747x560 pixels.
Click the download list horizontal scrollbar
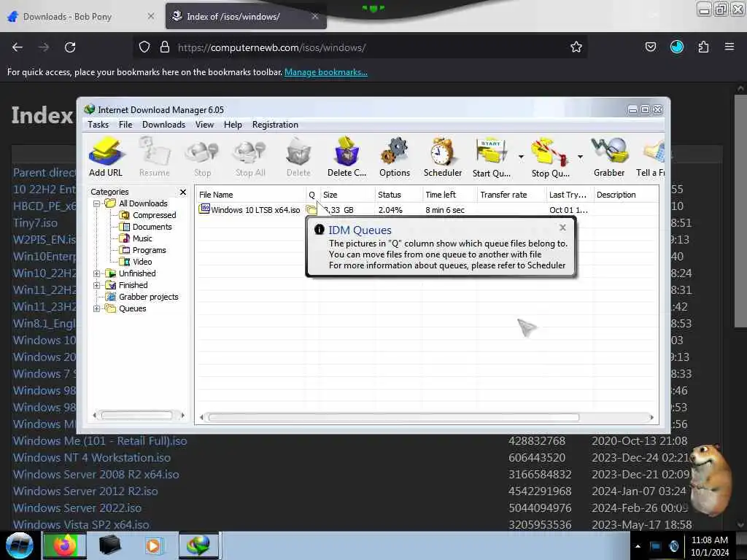click(393, 418)
